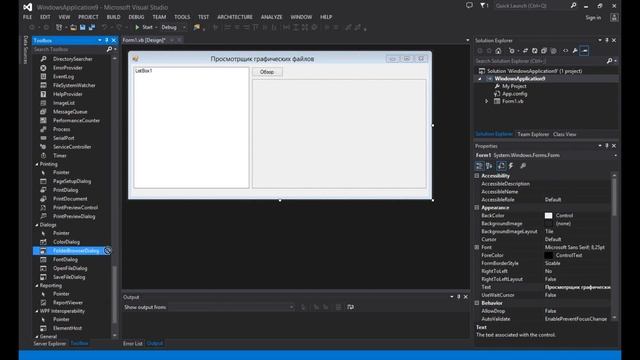Click Solution Explorer search magnifier icon
The height and width of the screenshot is (360, 640).
click(x=609, y=61)
